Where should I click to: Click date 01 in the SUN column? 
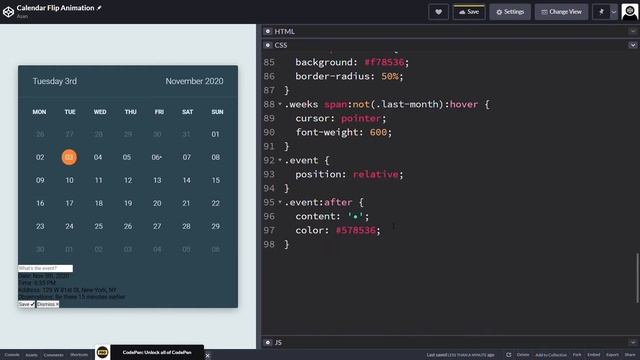click(215, 134)
